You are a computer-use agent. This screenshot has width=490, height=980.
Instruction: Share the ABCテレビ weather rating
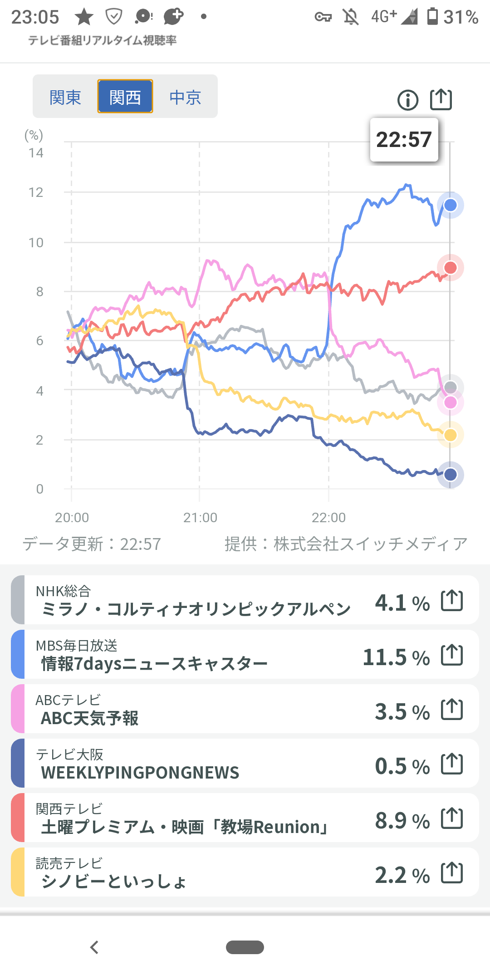click(452, 710)
